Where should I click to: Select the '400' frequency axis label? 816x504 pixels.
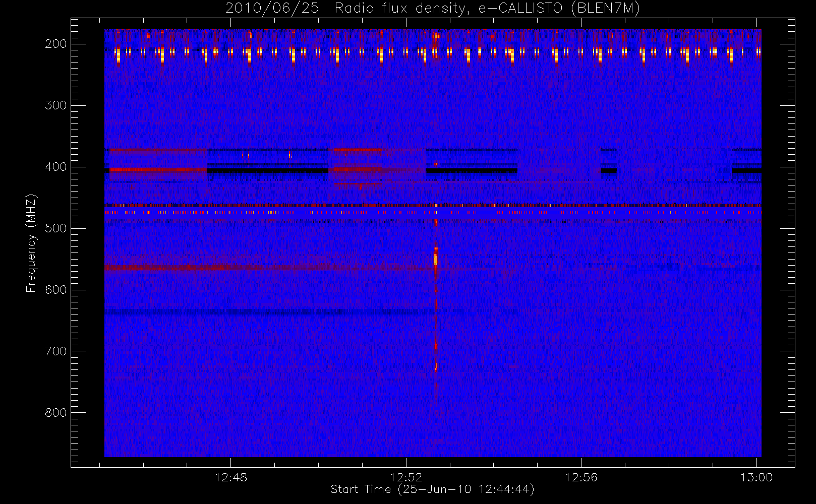click(56, 167)
